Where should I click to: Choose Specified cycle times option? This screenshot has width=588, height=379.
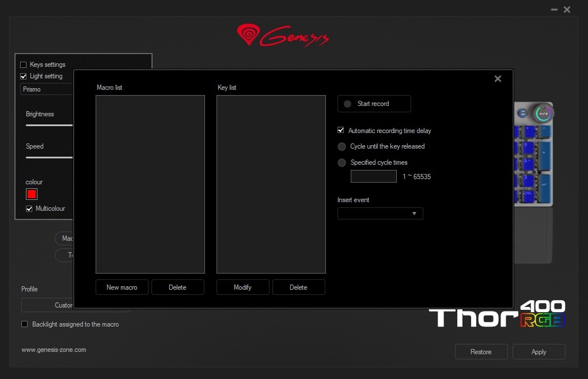342,163
